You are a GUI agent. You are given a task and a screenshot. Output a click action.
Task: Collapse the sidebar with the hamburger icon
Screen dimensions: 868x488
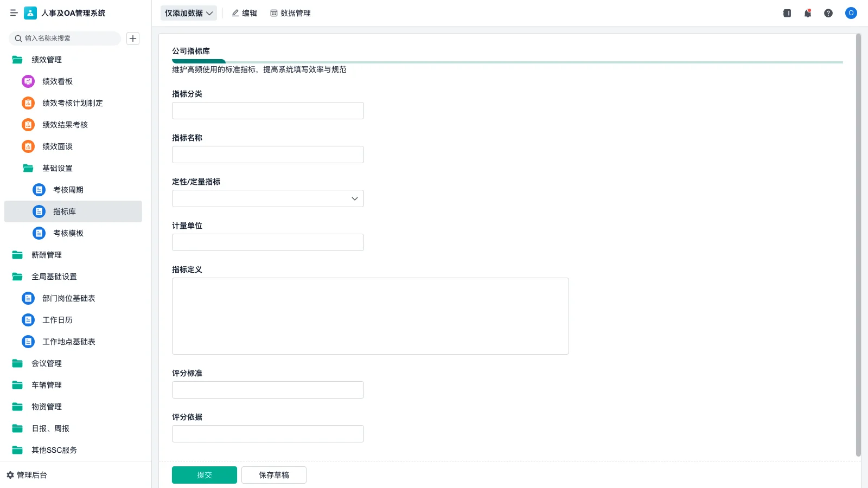[x=14, y=13]
